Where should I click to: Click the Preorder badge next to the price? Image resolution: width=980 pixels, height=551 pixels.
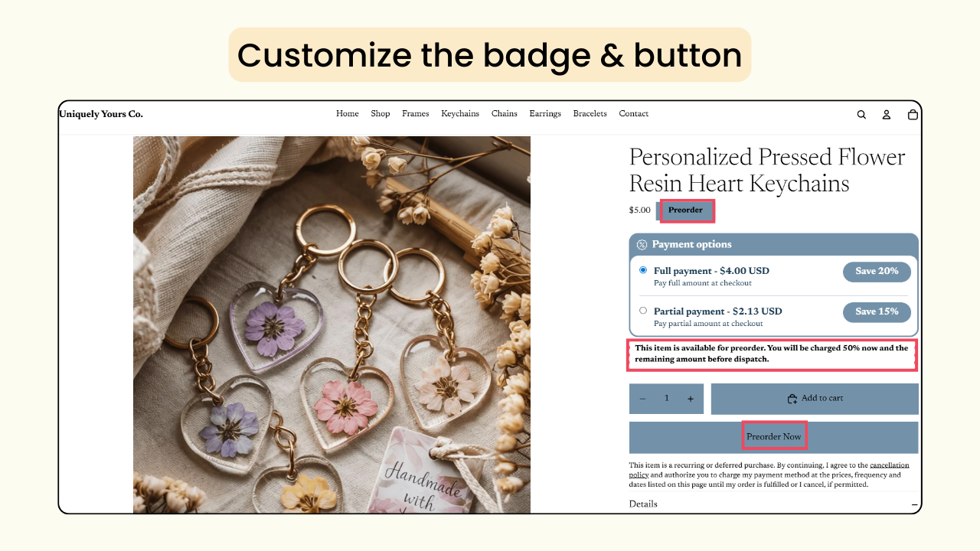(x=686, y=210)
